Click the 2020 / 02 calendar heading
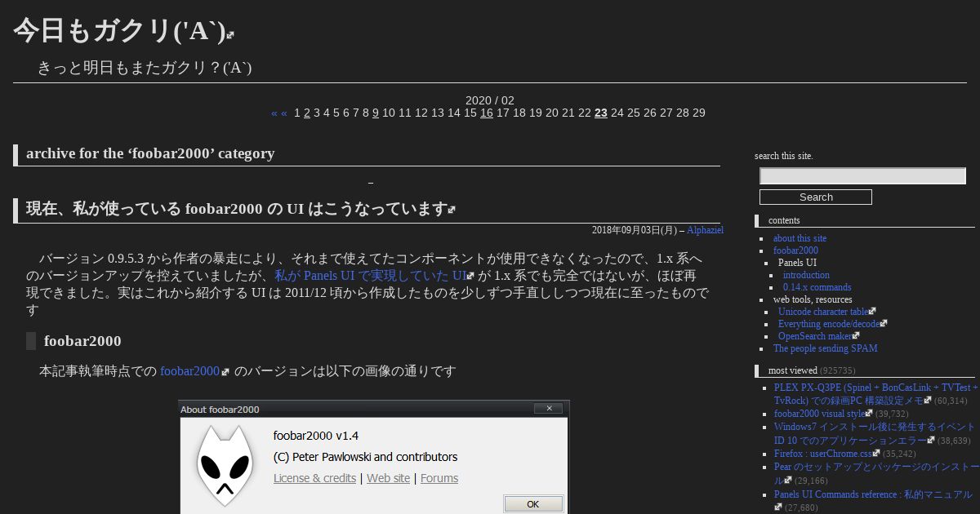 click(x=490, y=100)
